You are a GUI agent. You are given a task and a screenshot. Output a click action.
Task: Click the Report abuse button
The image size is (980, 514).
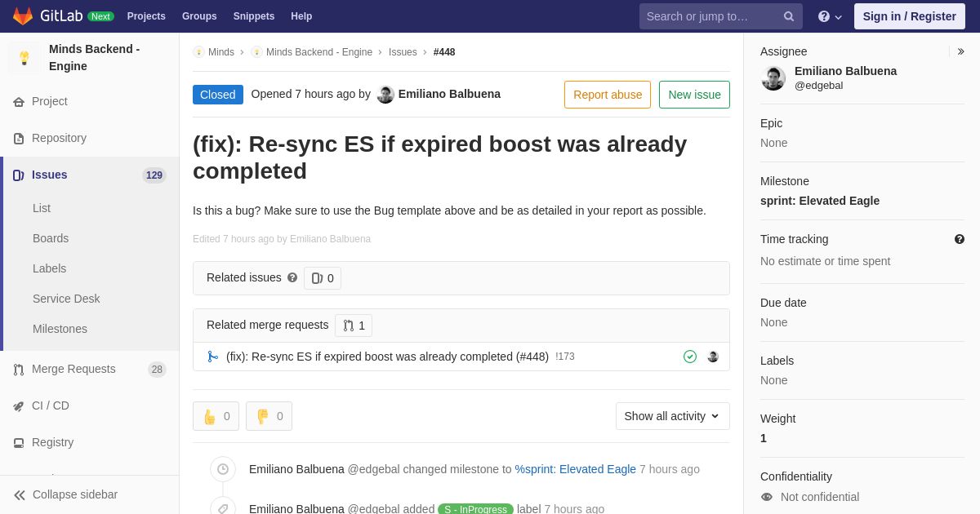608,95
